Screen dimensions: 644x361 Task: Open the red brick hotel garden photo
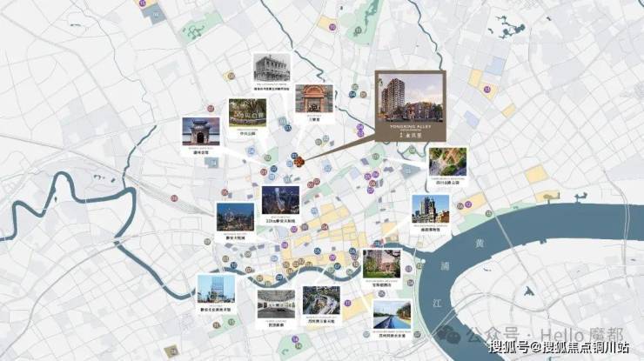[381, 264]
